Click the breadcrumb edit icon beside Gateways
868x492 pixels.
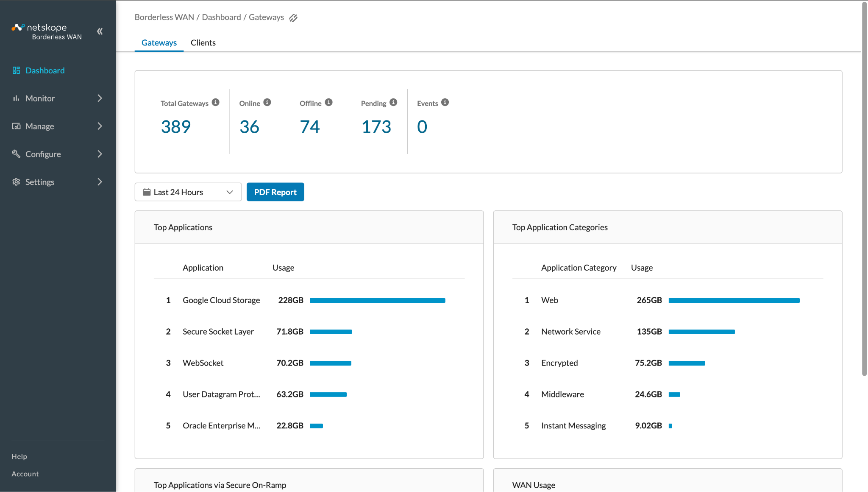(293, 18)
